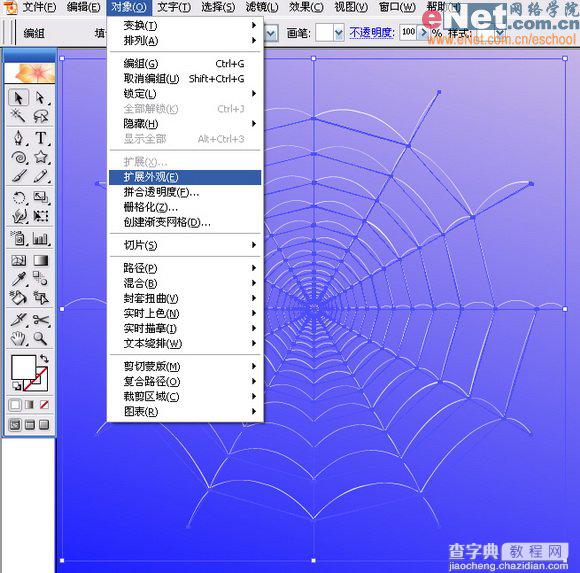Switch paint mode to None

[44, 405]
